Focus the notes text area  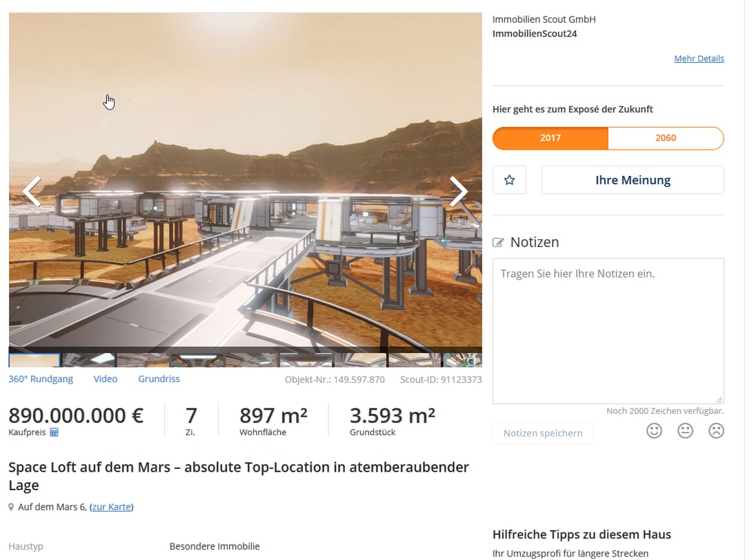pos(608,331)
